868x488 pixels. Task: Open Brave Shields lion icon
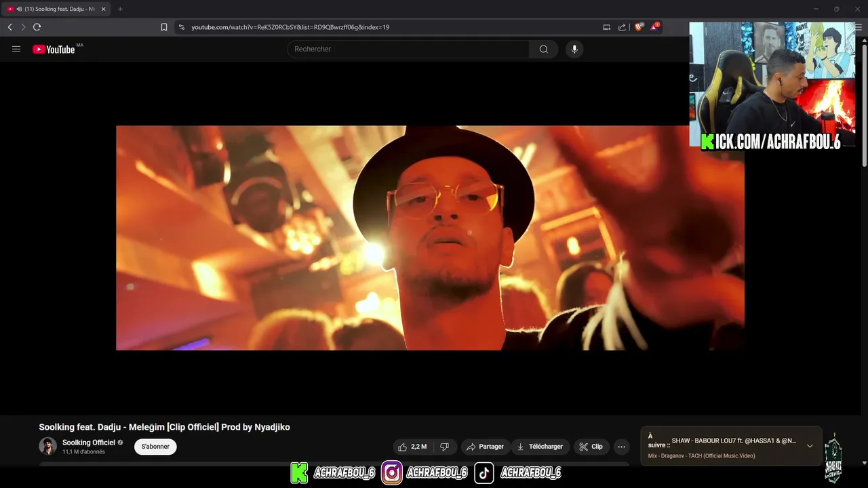[x=638, y=27]
